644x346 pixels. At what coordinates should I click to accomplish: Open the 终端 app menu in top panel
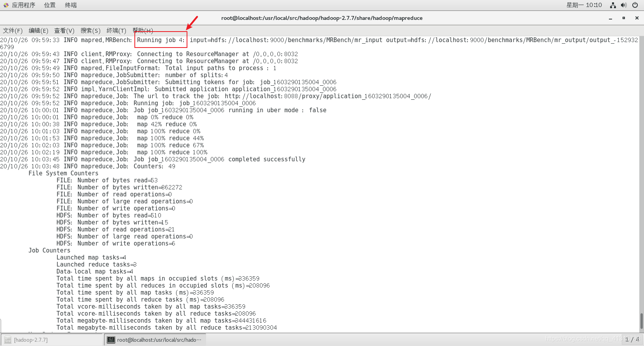71,5
